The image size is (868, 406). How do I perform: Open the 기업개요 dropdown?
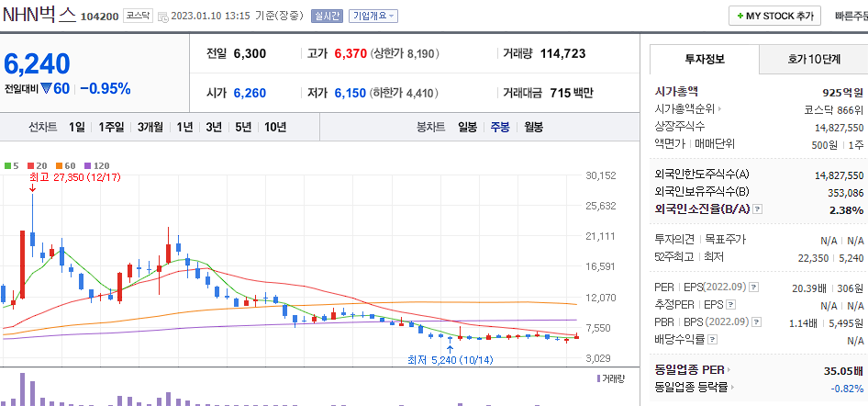[373, 16]
